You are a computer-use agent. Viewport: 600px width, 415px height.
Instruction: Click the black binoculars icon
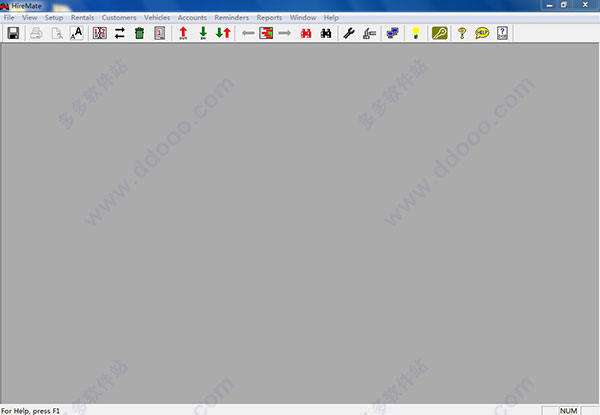click(326, 33)
